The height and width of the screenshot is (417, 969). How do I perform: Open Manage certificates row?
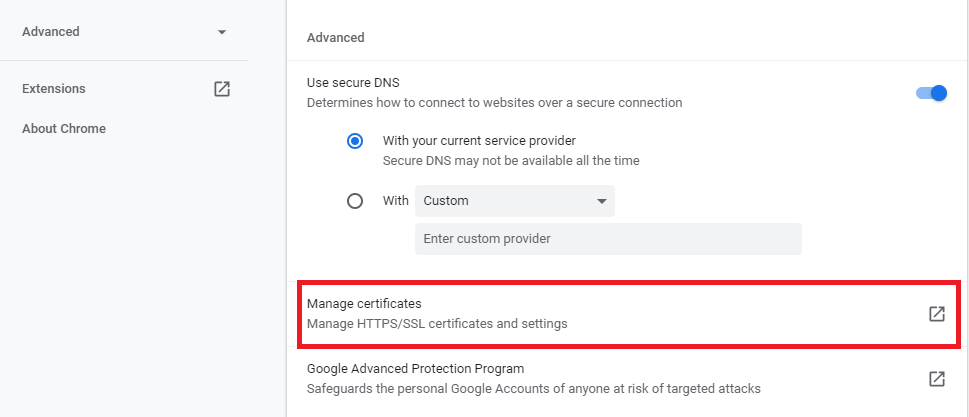click(x=600, y=314)
